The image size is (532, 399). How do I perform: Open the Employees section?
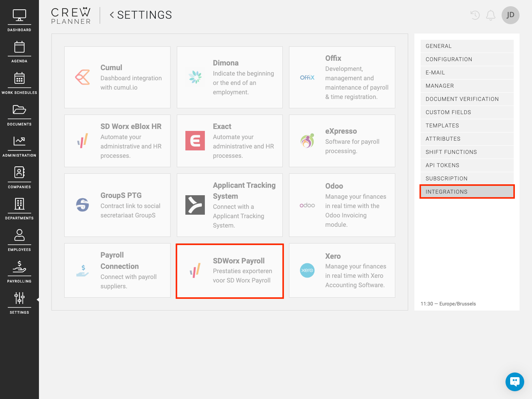(19, 240)
